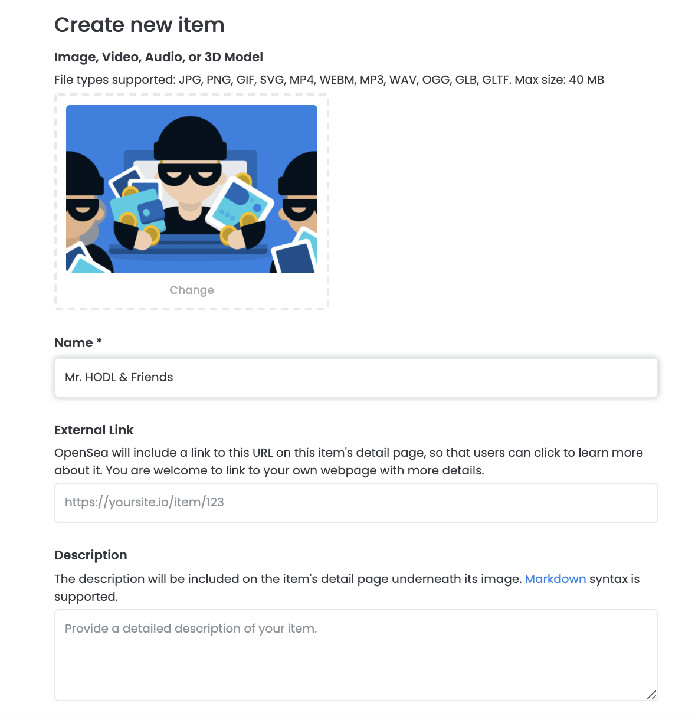
Task: Click the description help text before Markdown
Action: pos(288,579)
